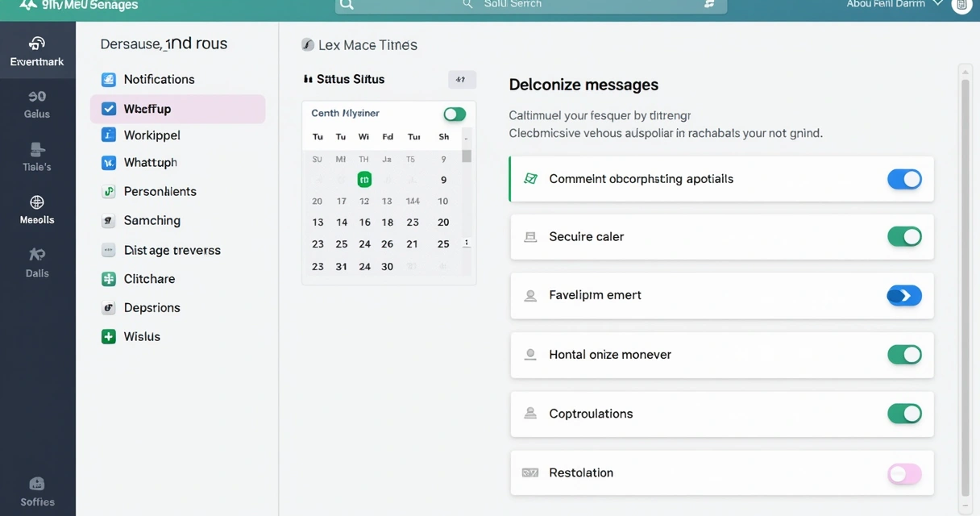Click the Depsrions list icon
The width and height of the screenshot is (980, 516).
[x=109, y=308]
